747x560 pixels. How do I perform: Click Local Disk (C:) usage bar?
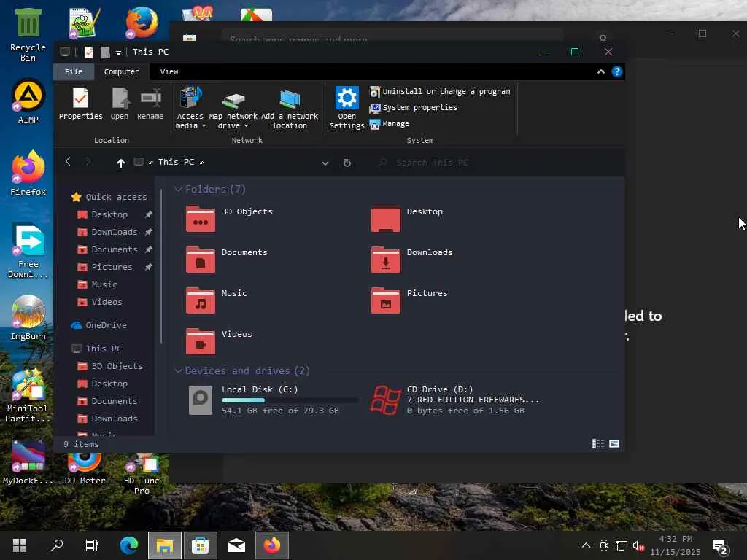pyautogui.click(x=290, y=400)
